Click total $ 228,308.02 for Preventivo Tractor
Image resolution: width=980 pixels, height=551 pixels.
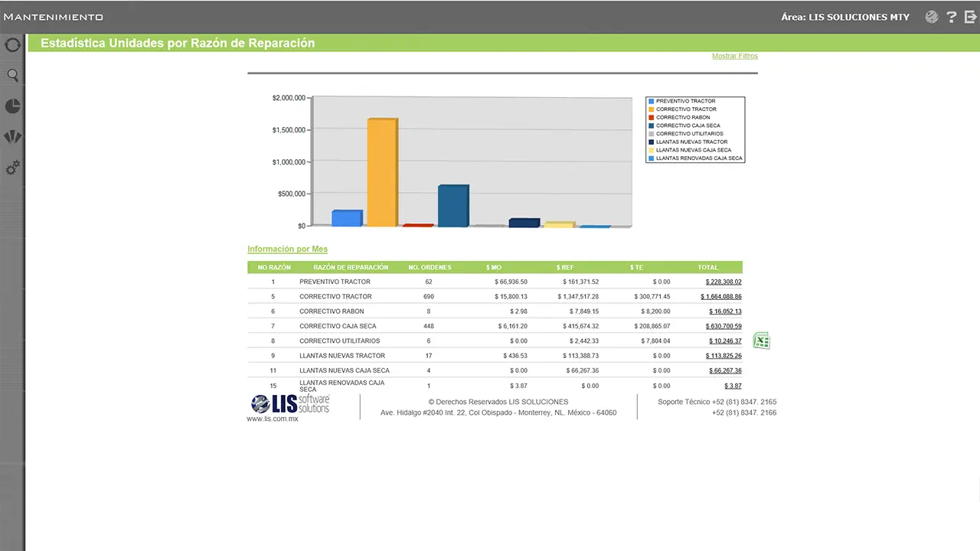tap(723, 282)
